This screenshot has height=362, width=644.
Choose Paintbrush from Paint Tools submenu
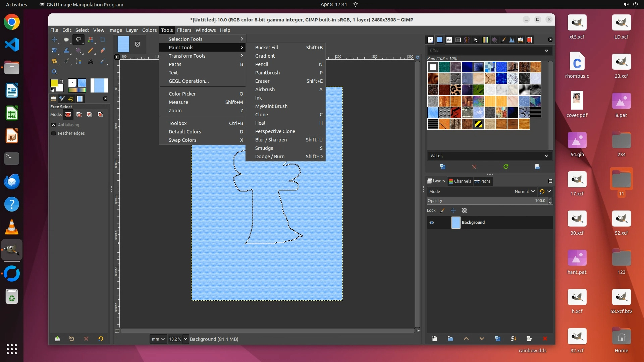point(267,73)
